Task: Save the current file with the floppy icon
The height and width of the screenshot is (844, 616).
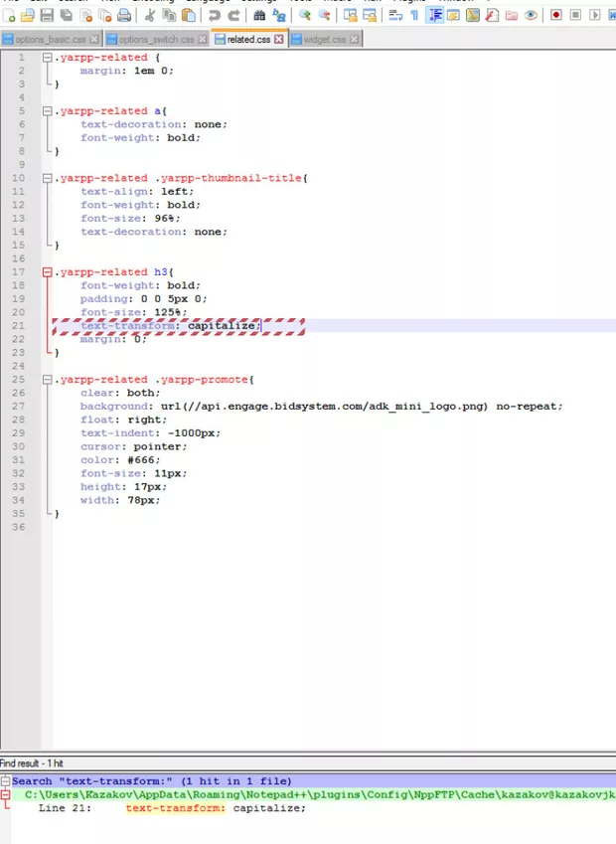Action: tap(48, 15)
